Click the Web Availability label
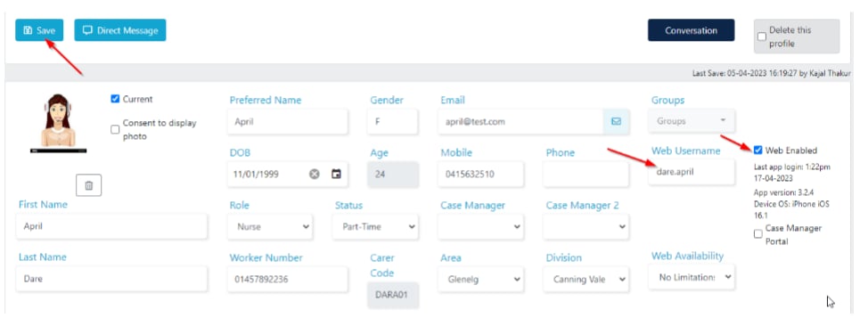The width and height of the screenshot is (868, 334). click(687, 256)
